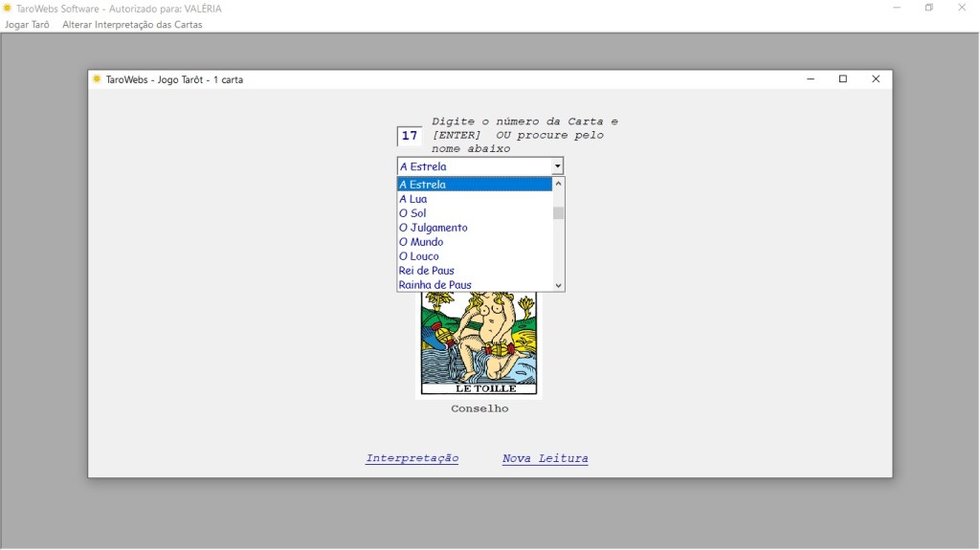The width and height of the screenshot is (980, 550).
Task: Open Alterar Interpretação das Cartas menu
Action: point(132,24)
